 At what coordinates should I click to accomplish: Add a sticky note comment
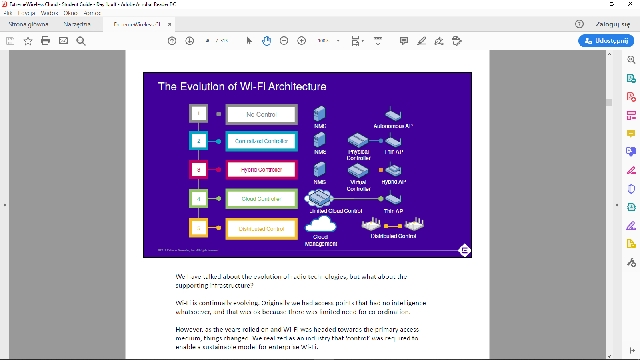404,41
